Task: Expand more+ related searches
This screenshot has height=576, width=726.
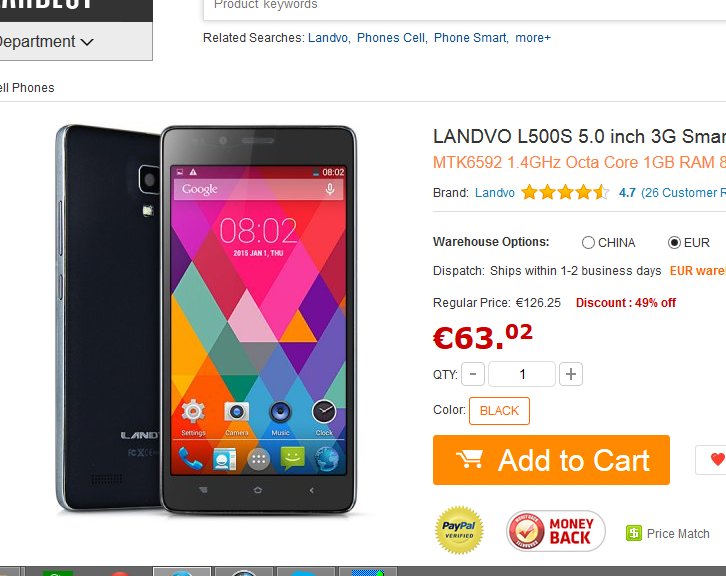Action: (533, 38)
